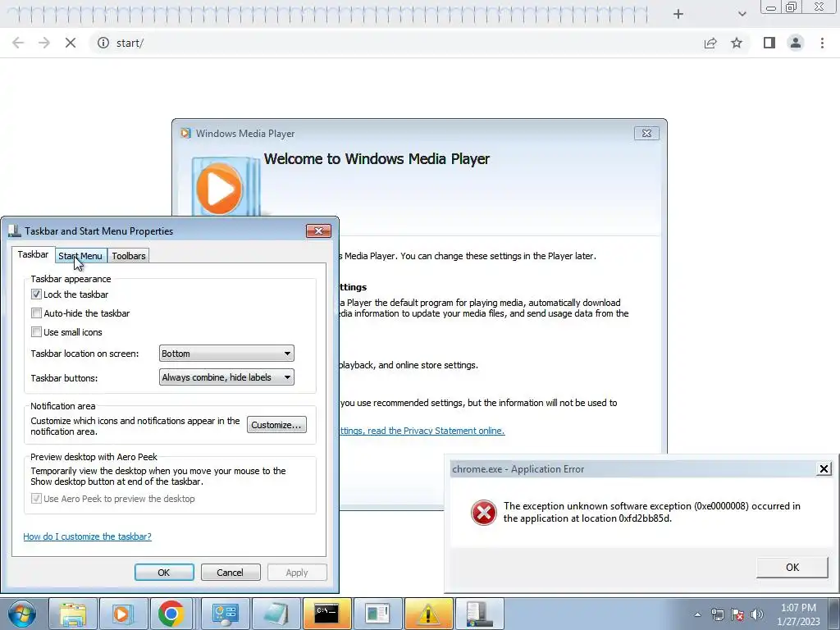Image resolution: width=840 pixels, height=630 pixels.
Task: Enable Use small icons
Action: [x=36, y=331]
